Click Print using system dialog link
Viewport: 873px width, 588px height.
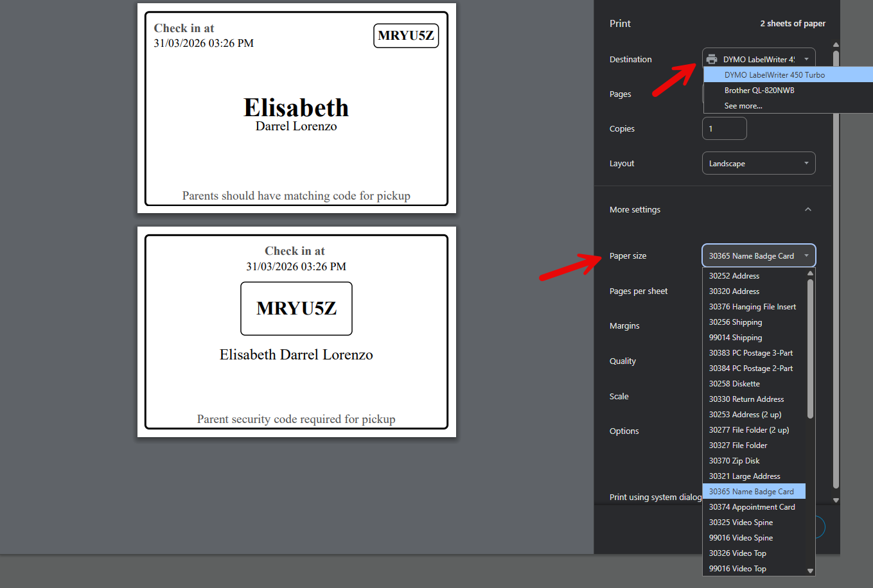click(x=655, y=497)
